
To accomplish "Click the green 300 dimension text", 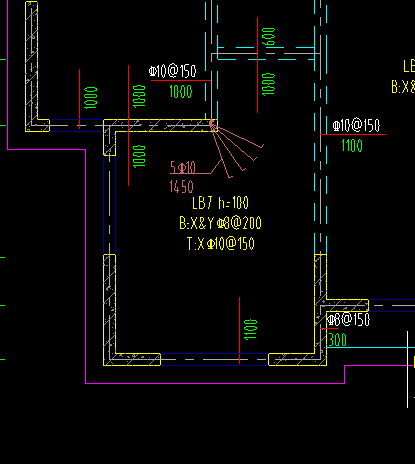I will 338,340.
